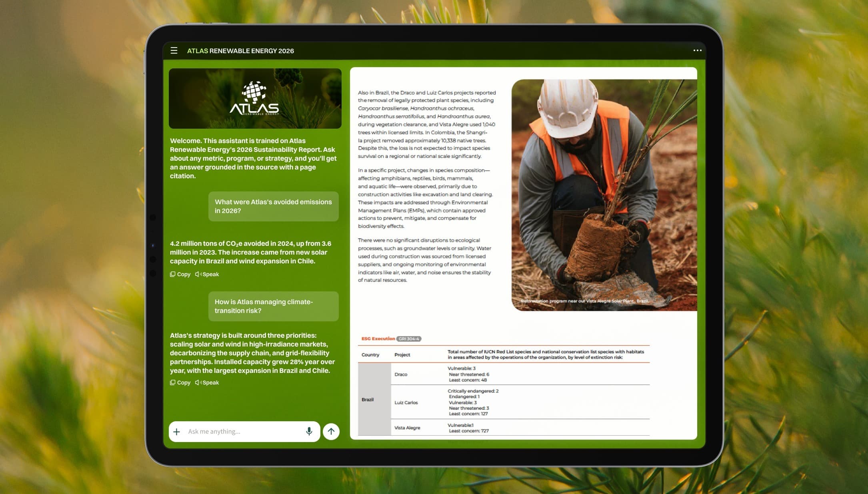Click the Luiz Carlos project cell

pos(406,402)
